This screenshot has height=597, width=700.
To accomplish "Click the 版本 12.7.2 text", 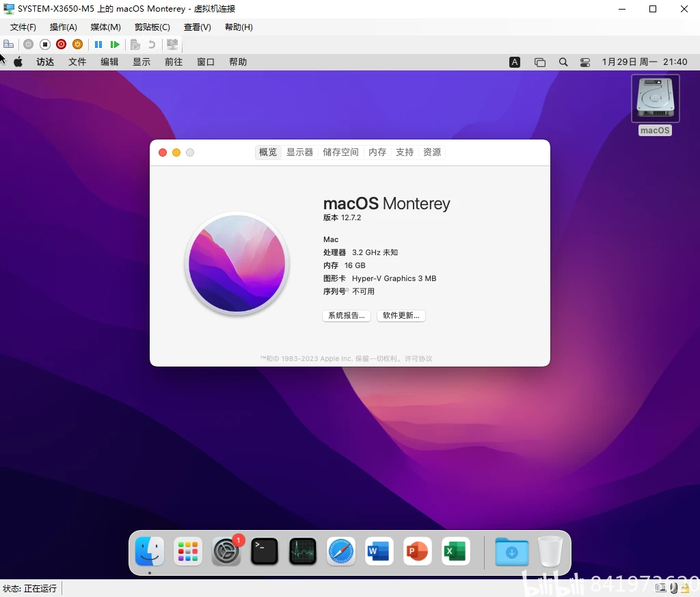I will [342, 217].
